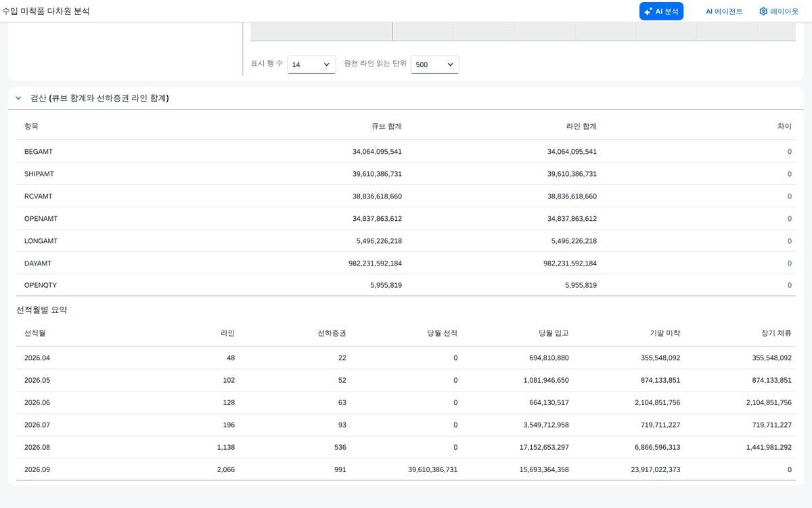Click the 차이 column header
Screen dimensions: 812x508
tap(785, 127)
